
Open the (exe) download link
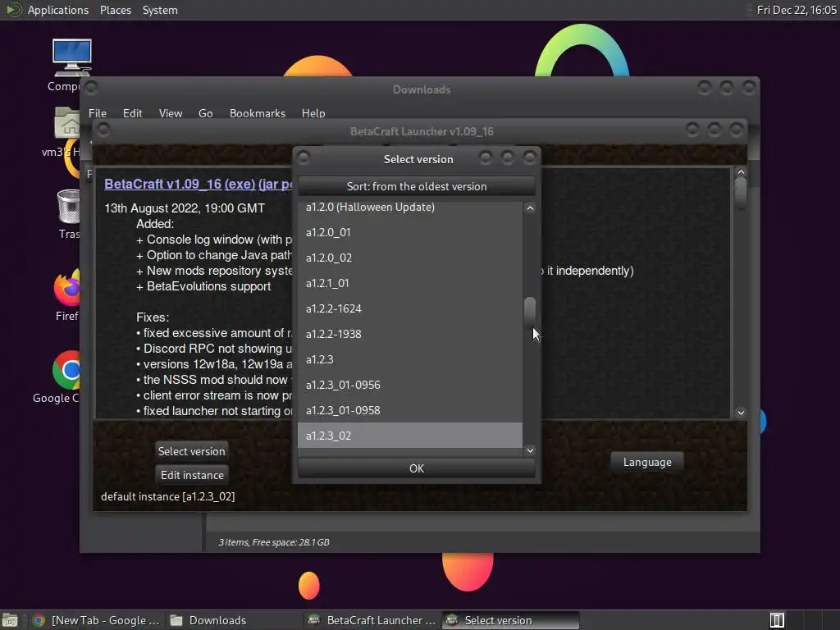click(x=240, y=184)
